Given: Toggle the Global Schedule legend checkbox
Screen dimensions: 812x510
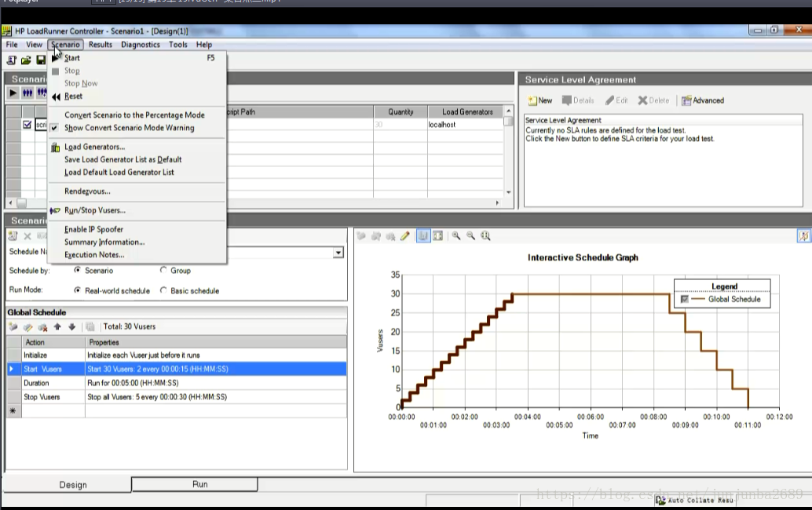Looking at the screenshot, I should [685, 299].
